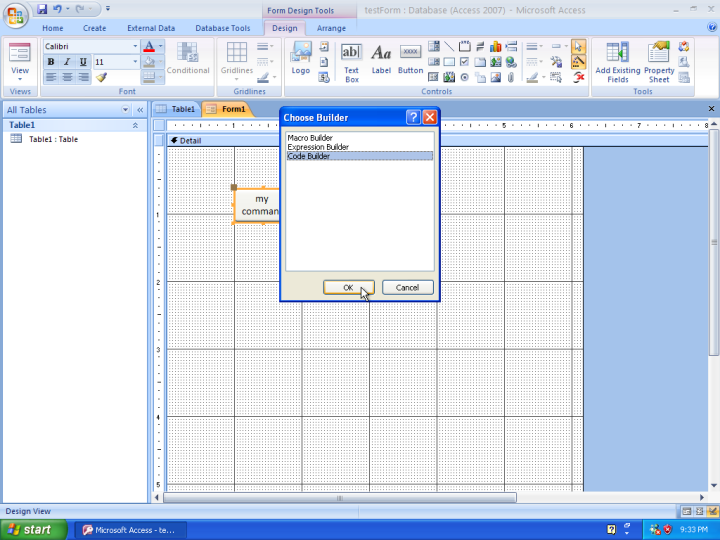The image size is (720, 540).
Task: Open the Database Tools tab
Action: 223,28
